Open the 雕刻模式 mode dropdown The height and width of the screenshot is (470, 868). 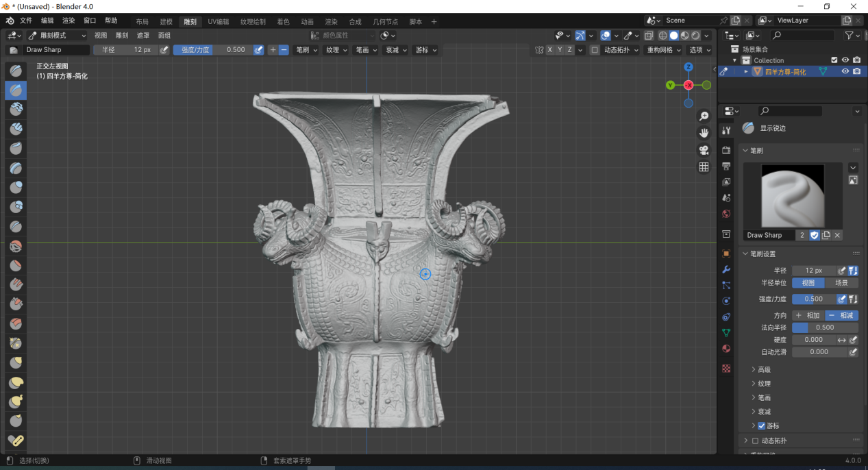pos(58,35)
